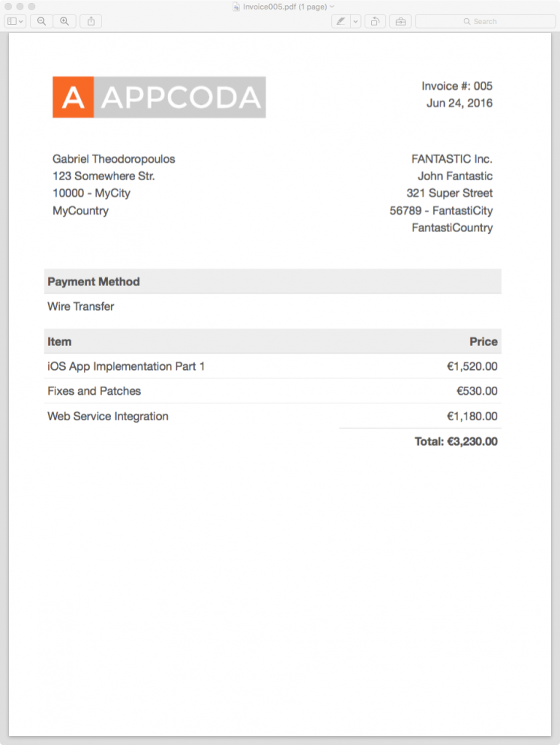Click the iOS App Implementation line item
The height and width of the screenshot is (745, 560).
click(126, 366)
